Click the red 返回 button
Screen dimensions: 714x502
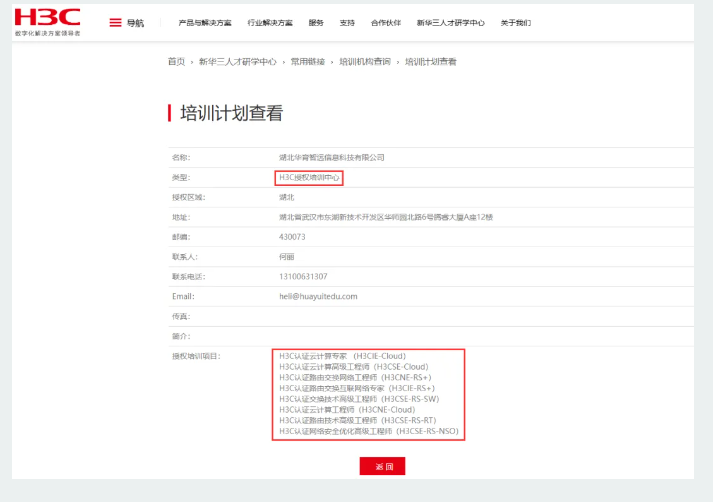pyautogui.click(x=382, y=466)
